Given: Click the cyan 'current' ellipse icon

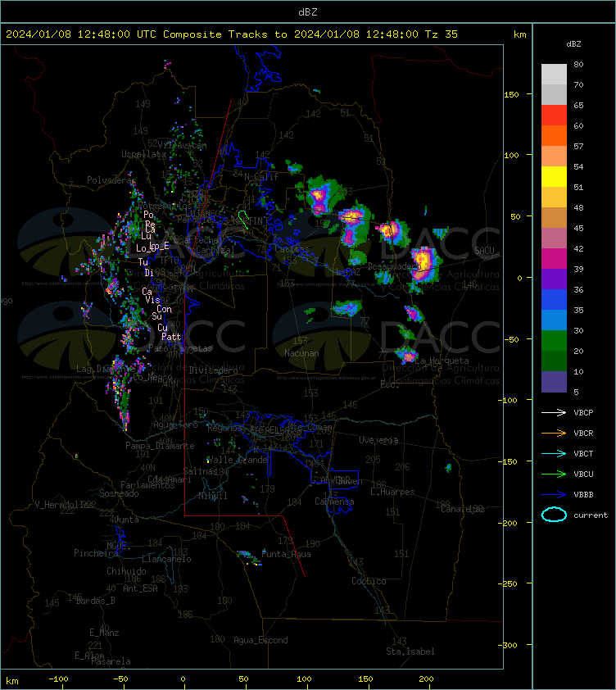Looking at the screenshot, I should coord(554,515).
